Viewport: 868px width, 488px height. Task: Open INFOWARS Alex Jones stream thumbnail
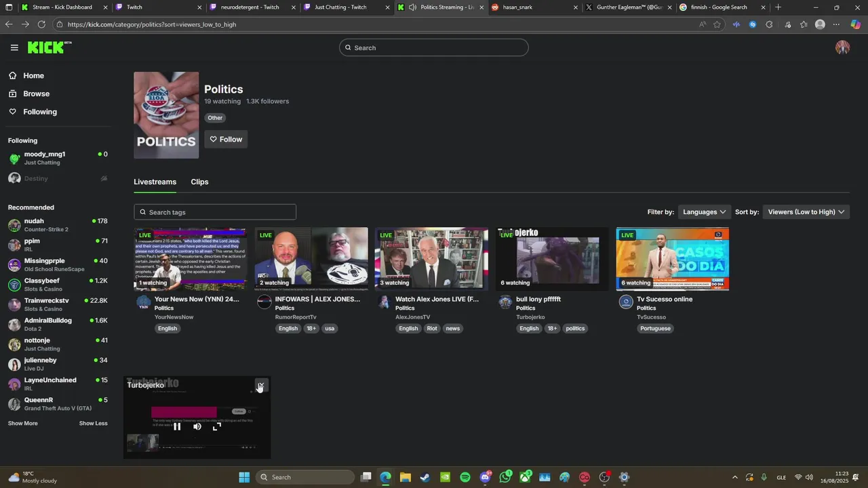[x=311, y=259]
